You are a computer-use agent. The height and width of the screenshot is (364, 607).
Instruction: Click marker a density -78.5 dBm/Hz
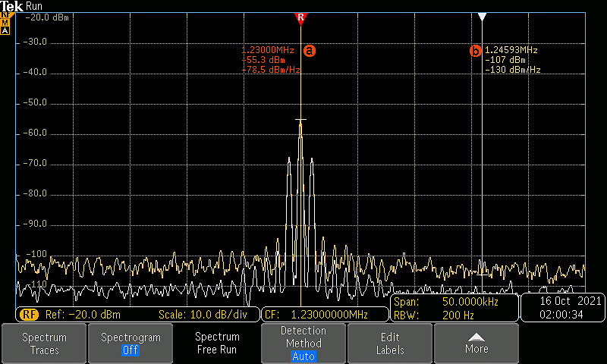click(x=271, y=70)
